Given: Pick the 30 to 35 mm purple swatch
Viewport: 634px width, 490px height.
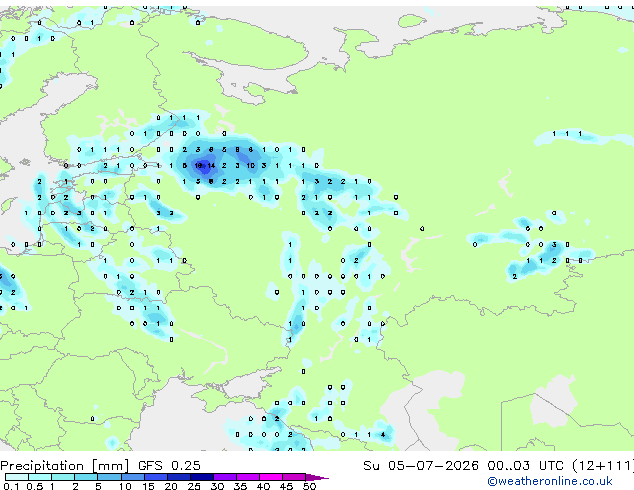Looking at the screenshot, I should coord(225,477).
